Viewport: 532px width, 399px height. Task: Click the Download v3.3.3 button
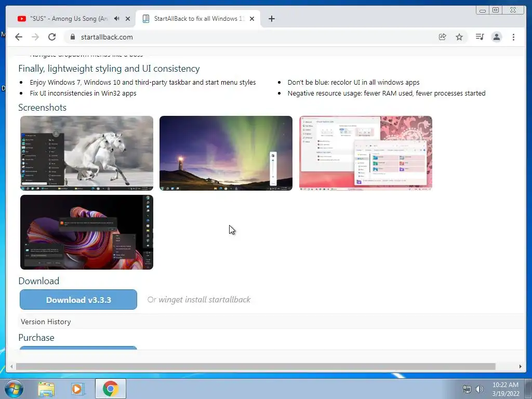pyautogui.click(x=78, y=300)
